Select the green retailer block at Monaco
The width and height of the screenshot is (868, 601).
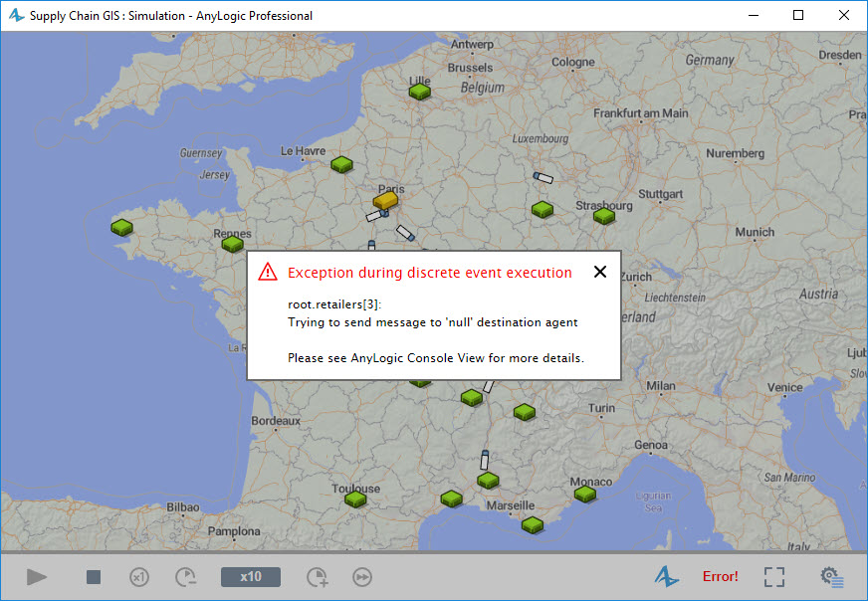[x=585, y=494]
